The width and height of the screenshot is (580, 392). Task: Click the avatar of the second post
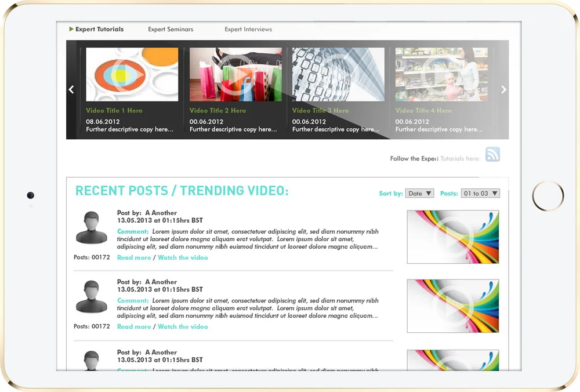point(92,296)
